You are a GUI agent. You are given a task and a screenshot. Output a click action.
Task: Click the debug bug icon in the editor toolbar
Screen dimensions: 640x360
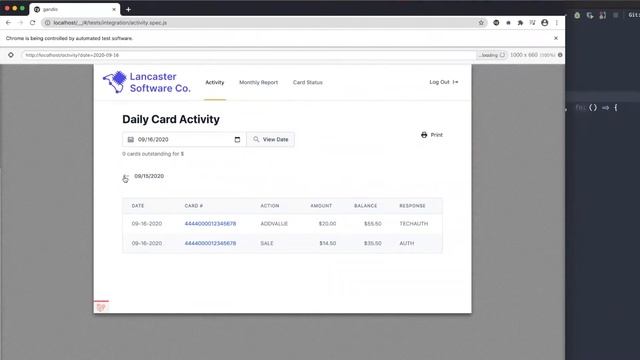(577, 16)
